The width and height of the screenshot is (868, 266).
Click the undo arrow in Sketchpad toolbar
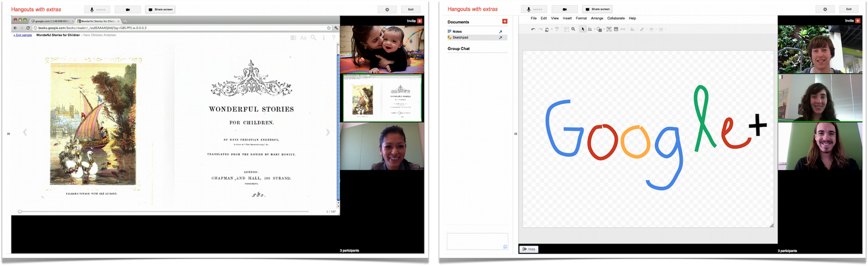533,29
